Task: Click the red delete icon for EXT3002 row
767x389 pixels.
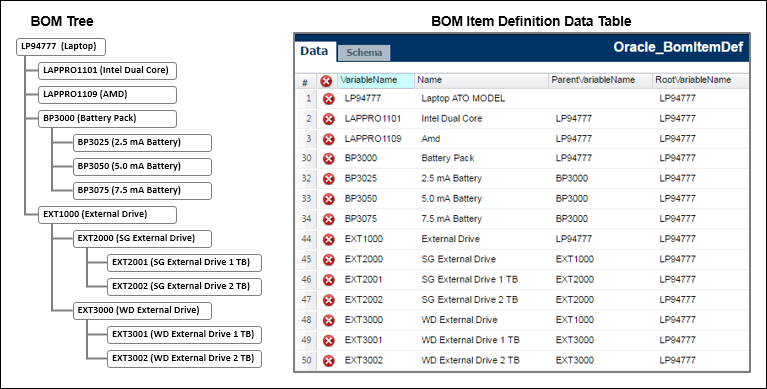Action: (x=329, y=361)
